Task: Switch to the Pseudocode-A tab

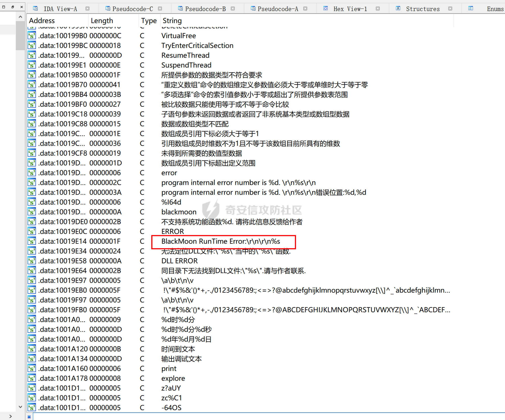Action: coord(278,9)
